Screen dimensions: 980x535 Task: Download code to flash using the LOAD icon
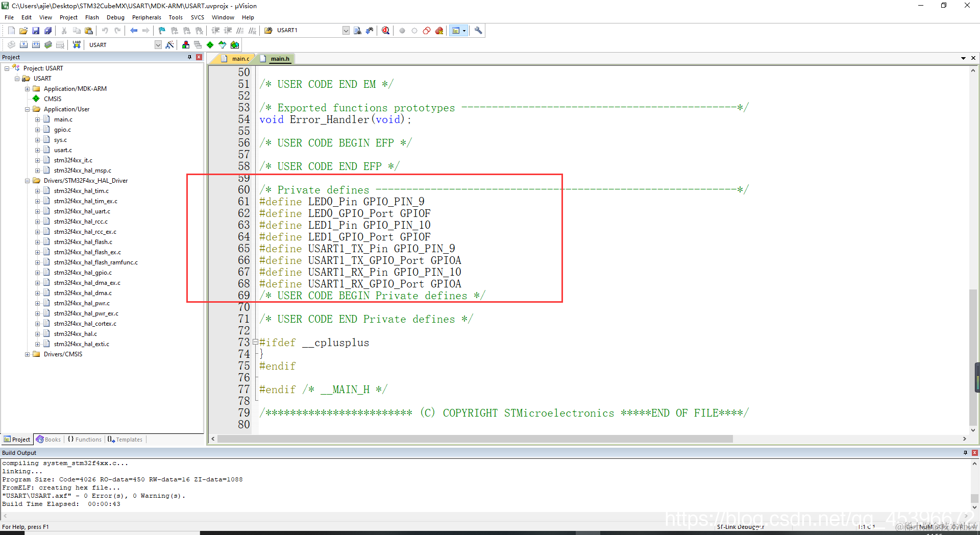[77, 45]
